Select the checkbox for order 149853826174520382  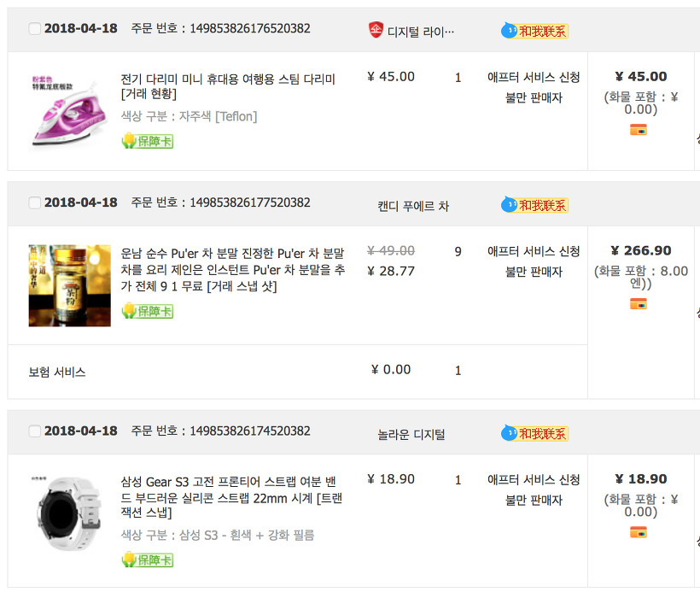click(x=34, y=431)
